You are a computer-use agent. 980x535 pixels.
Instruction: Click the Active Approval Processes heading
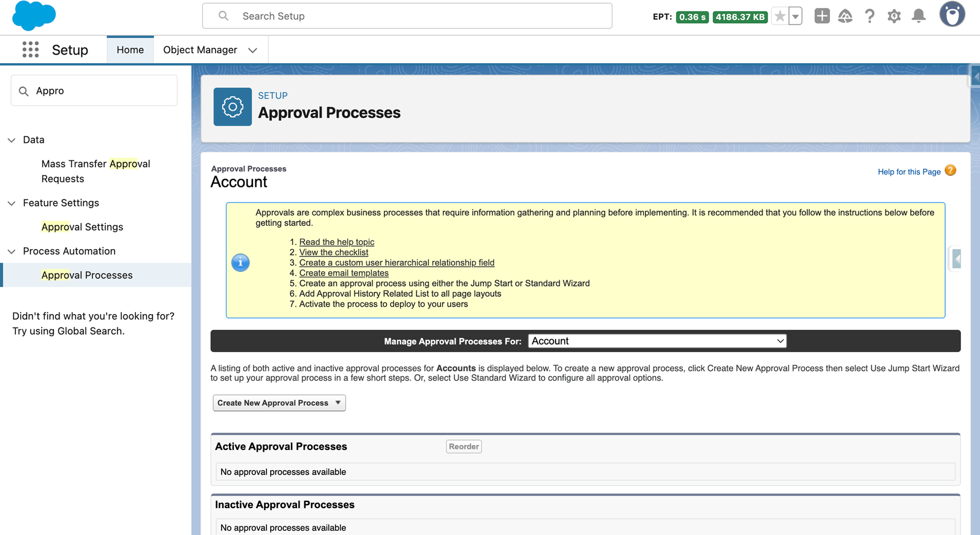point(281,447)
